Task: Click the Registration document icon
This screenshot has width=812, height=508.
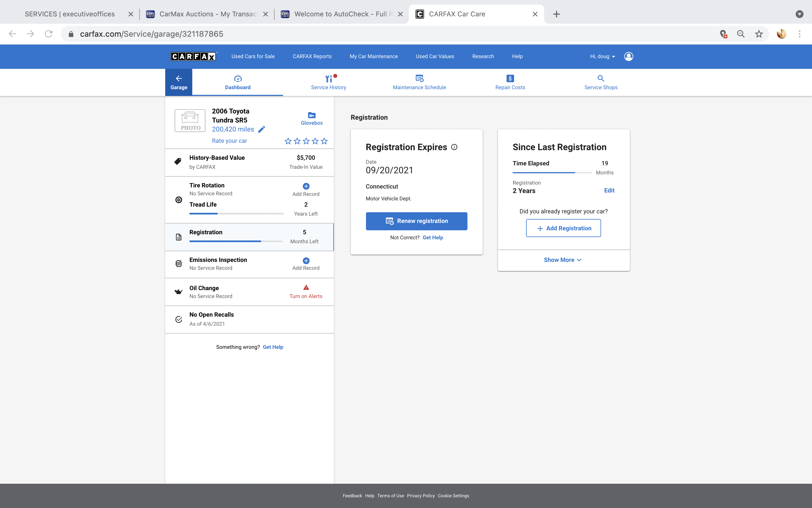Action: (179, 237)
